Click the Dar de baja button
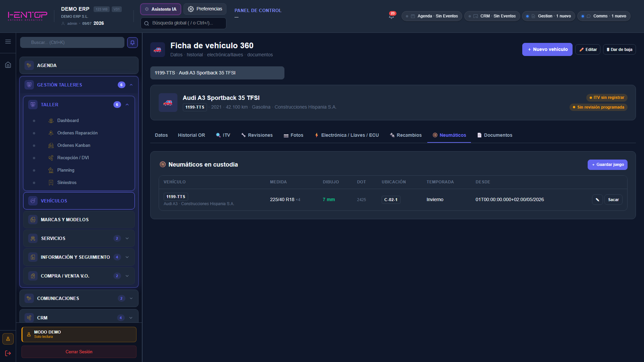 (620, 50)
